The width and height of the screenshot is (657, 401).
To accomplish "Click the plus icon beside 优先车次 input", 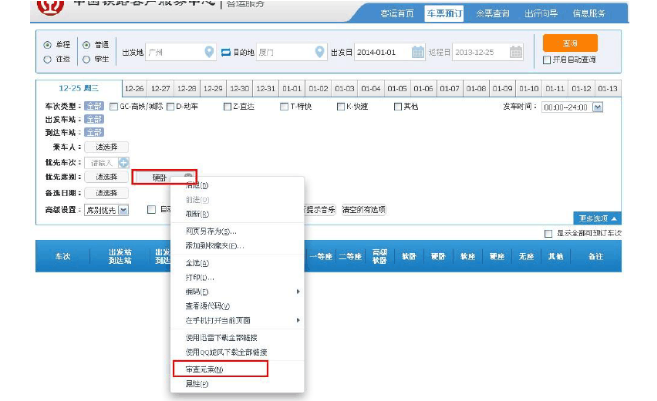I will pyautogui.click(x=124, y=162).
